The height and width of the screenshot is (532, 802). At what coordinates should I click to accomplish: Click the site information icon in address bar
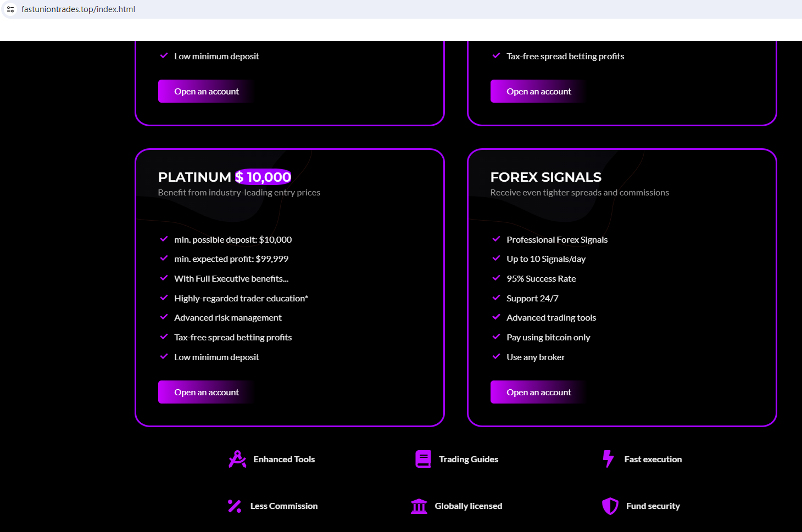[10, 9]
